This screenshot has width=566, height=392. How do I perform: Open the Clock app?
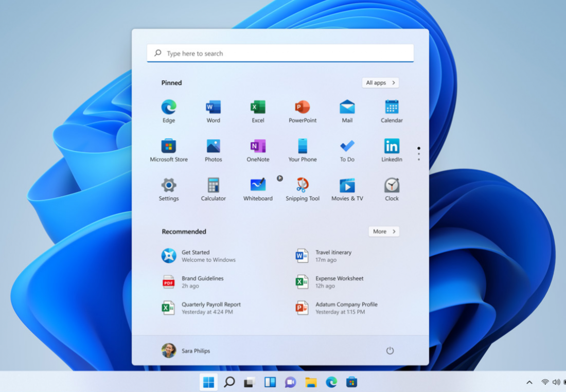[392, 189]
